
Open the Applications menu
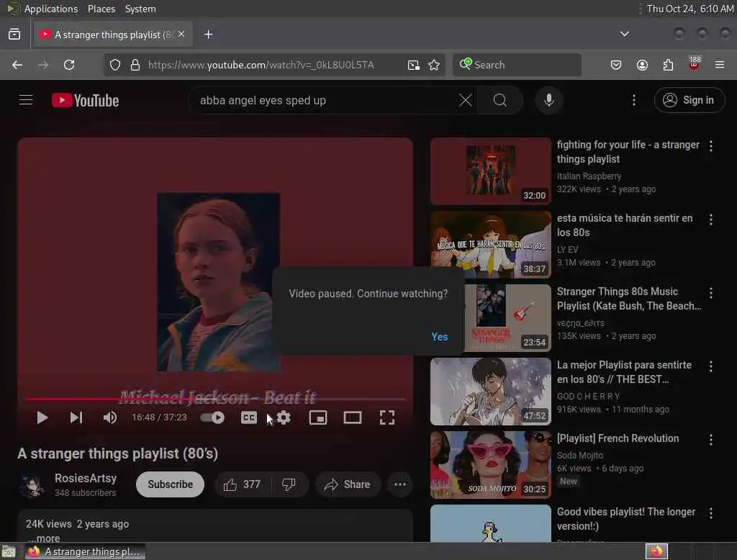click(51, 9)
